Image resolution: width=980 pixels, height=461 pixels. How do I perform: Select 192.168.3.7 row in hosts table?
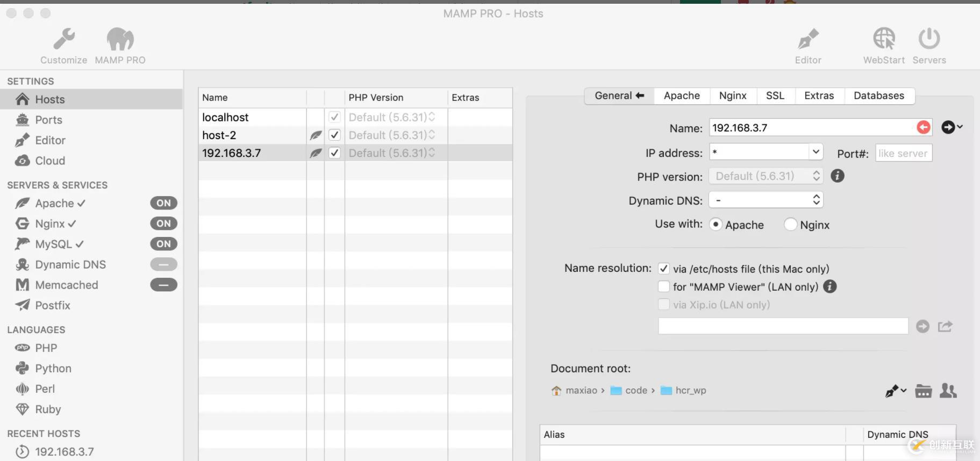pyautogui.click(x=355, y=153)
